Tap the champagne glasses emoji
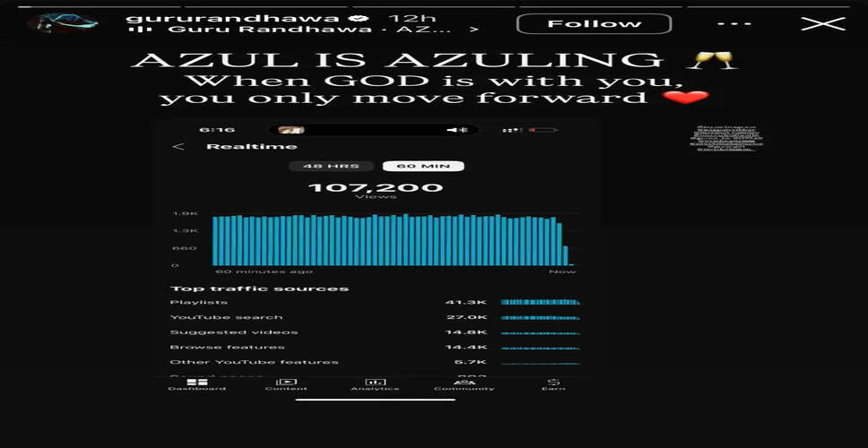 (711, 60)
